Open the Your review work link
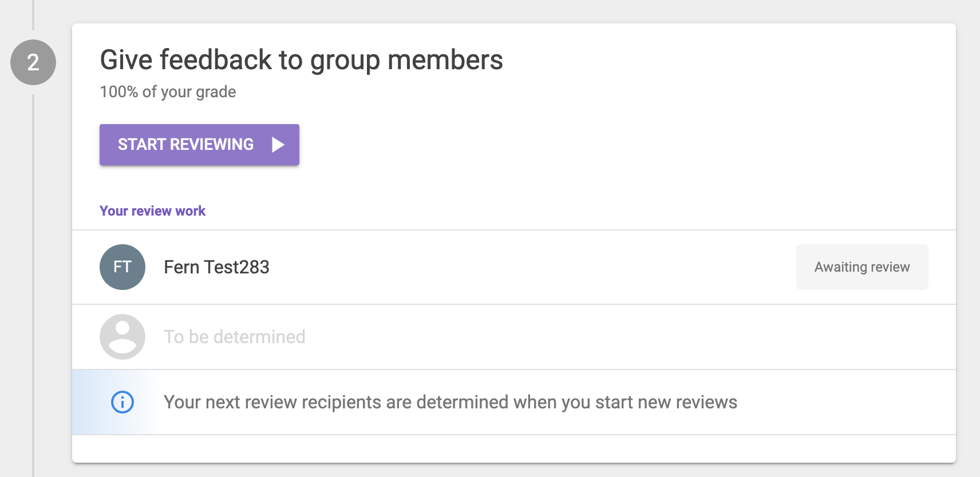980x477 pixels. 152,211
